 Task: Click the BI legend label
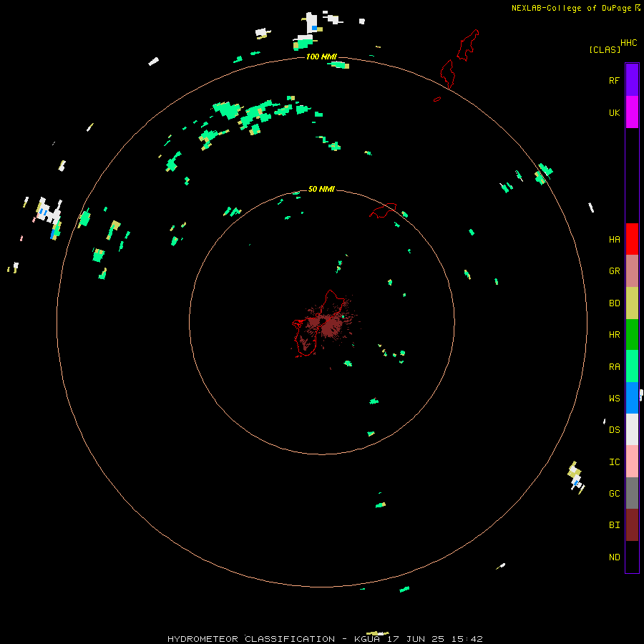[x=614, y=525]
